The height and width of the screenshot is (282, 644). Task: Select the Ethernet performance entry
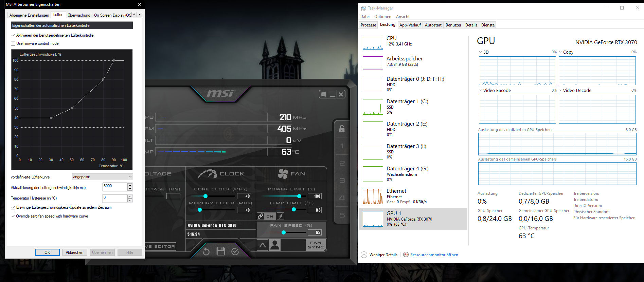coord(413,196)
